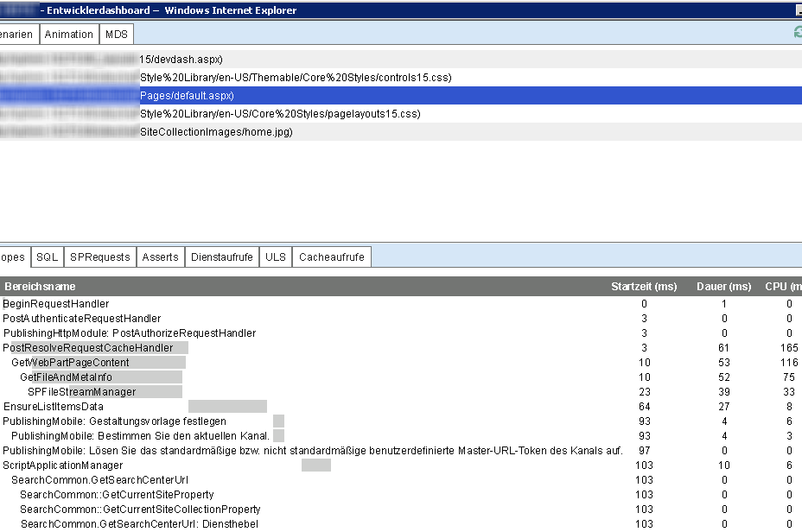
Task: Open the MDS tab
Action: click(118, 34)
